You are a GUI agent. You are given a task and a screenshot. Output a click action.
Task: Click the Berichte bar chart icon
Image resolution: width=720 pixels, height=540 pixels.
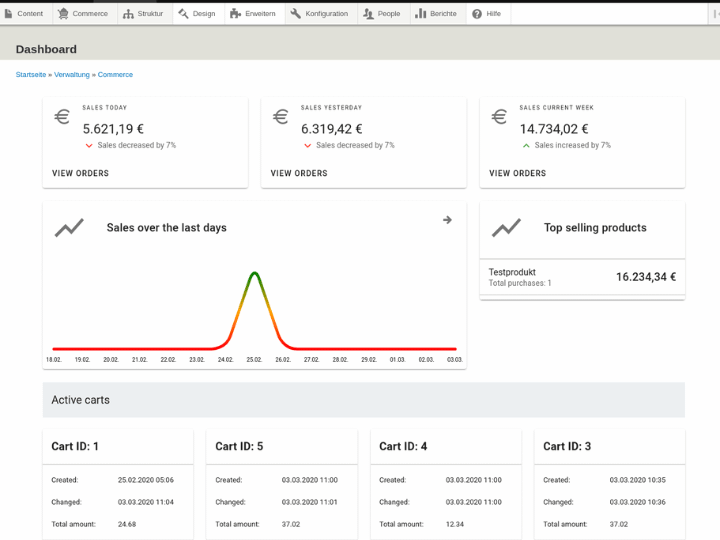pyautogui.click(x=421, y=14)
